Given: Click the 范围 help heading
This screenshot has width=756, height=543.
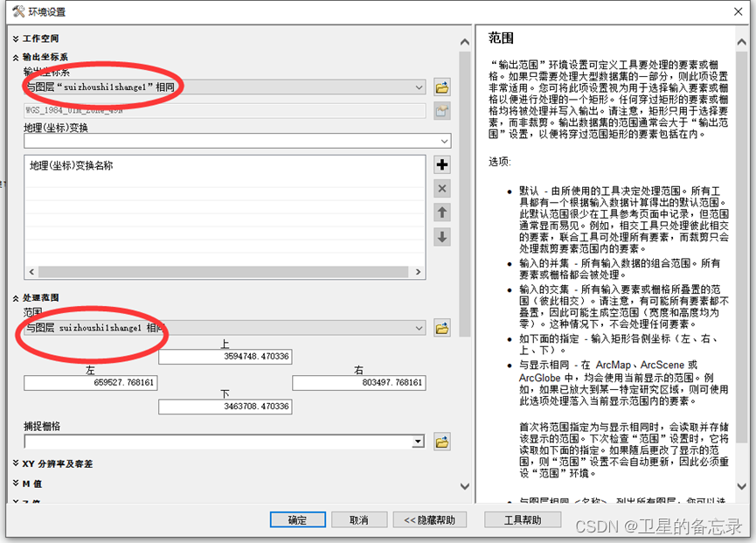Looking at the screenshot, I should coord(501,38).
